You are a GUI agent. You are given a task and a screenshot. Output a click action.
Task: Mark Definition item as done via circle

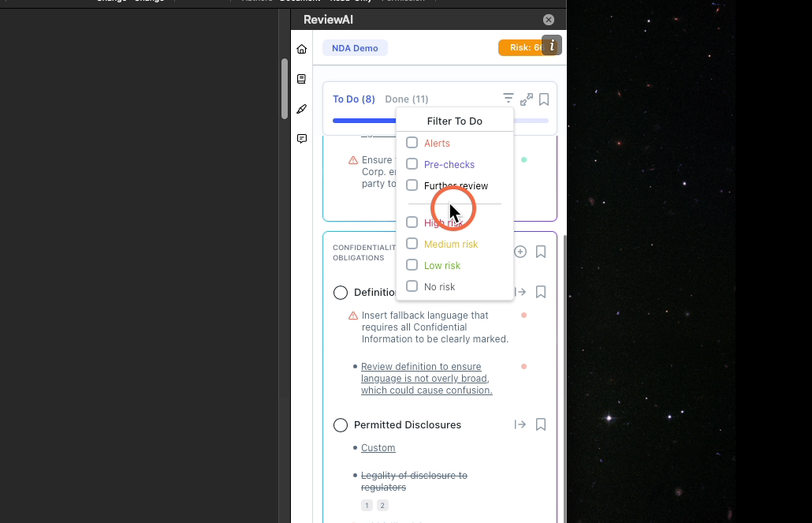[x=341, y=293]
